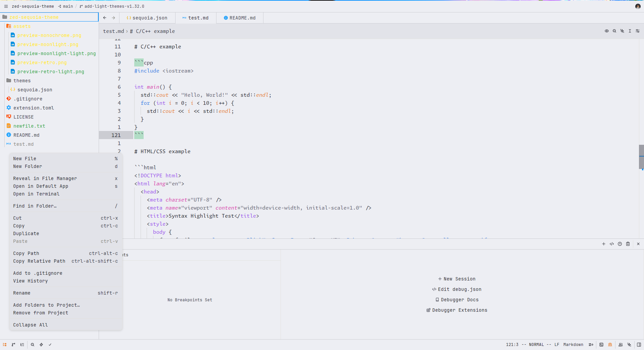The image size is (644, 350).
Task: Toggle markdown preview eye icon
Action: 607,31
